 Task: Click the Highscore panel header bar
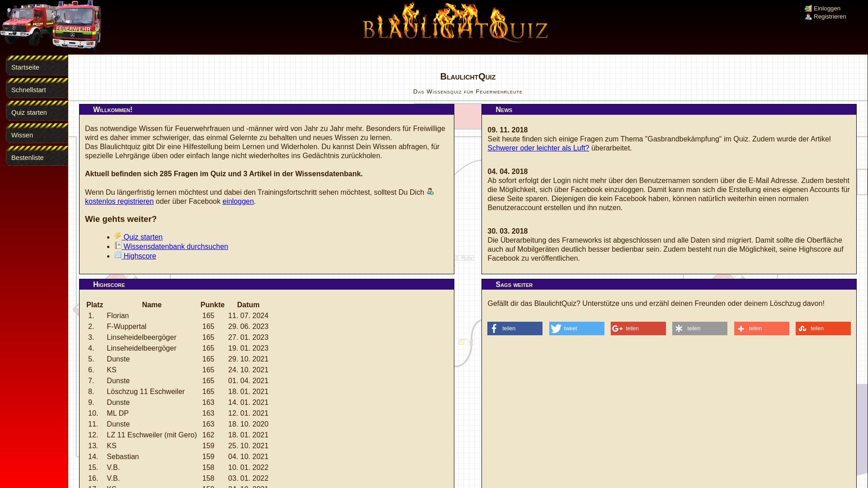(x=267, y=285)
